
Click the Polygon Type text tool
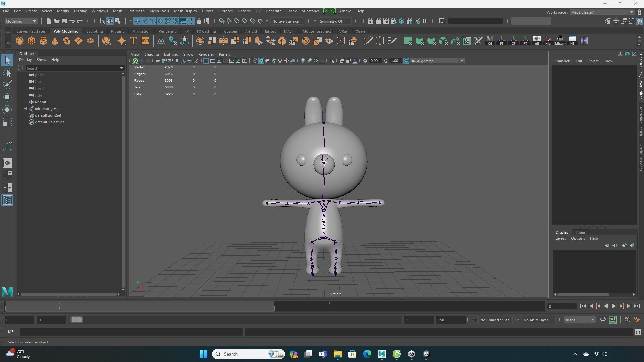(x=133, y=41)
